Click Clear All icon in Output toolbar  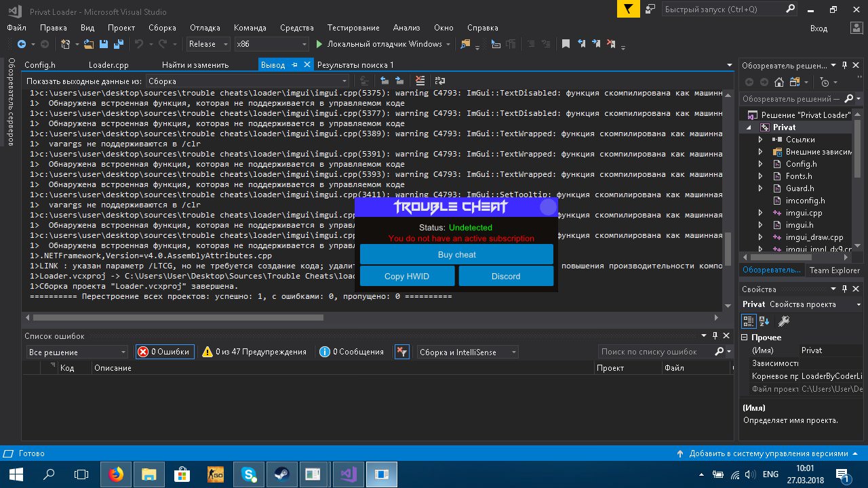coord(420,81)
